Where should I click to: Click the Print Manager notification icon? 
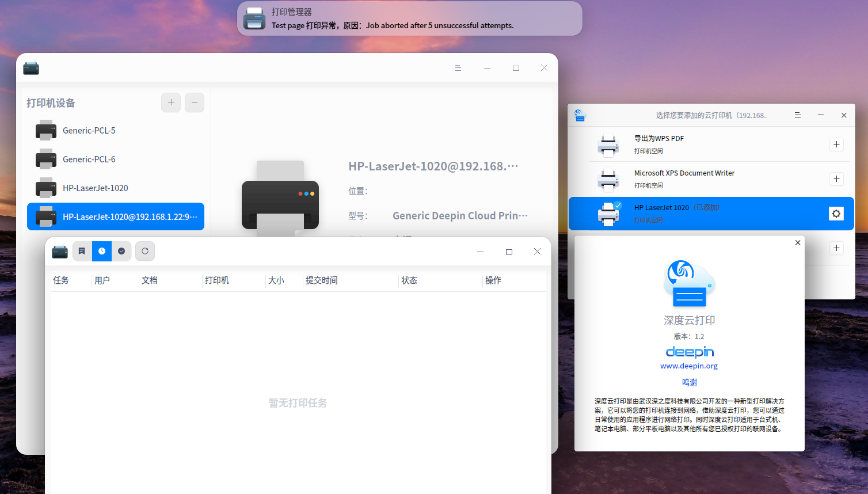click(254, 18)
